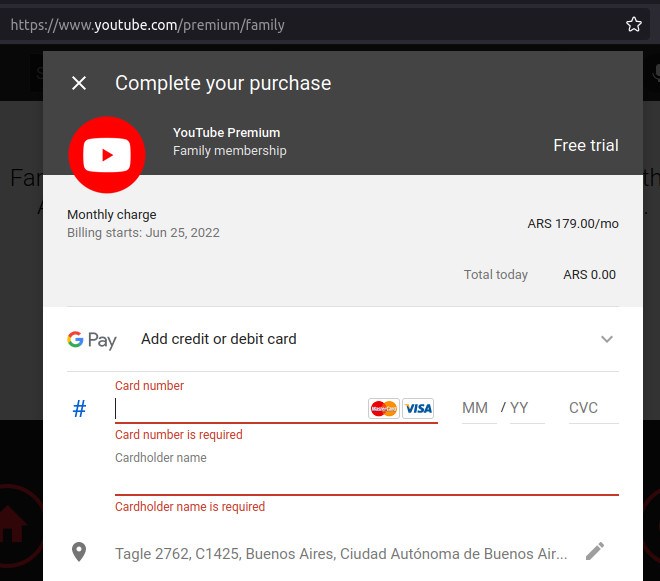Click the Visa card icon
Image resolution: width=660 pixels, height=581 pixels.
[418, 408]
